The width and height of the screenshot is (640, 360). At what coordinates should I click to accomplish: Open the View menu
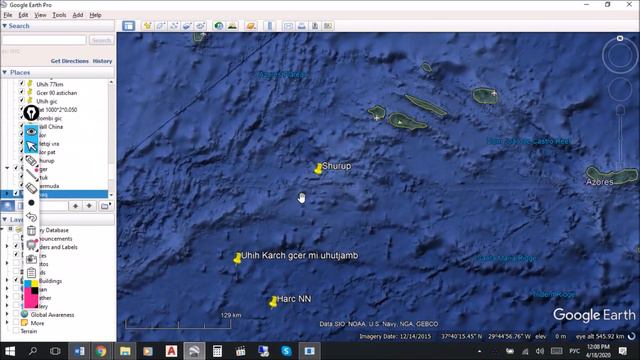coord(40,15)
